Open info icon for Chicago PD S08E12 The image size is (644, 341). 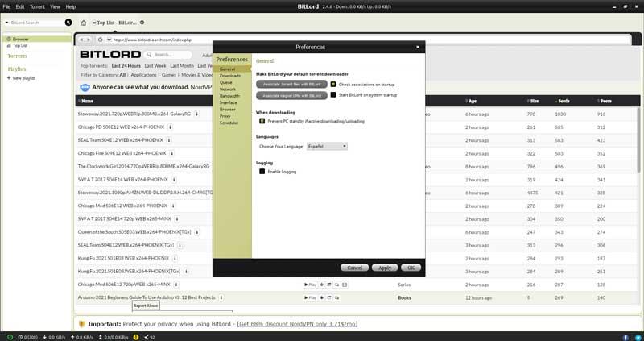click(170, 127)
